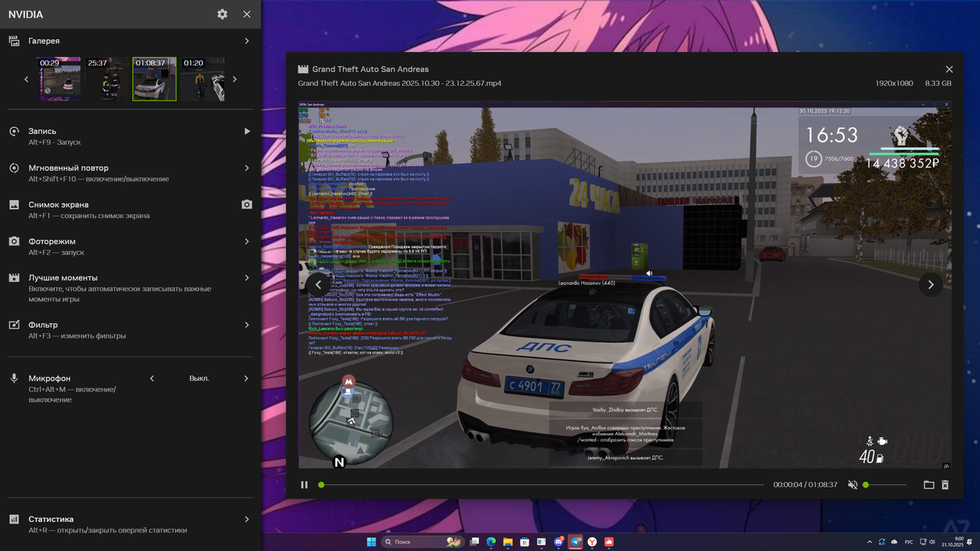Unmute the video playback sound
This screenshot has height=551, width=980.
[x=852, y=484]
